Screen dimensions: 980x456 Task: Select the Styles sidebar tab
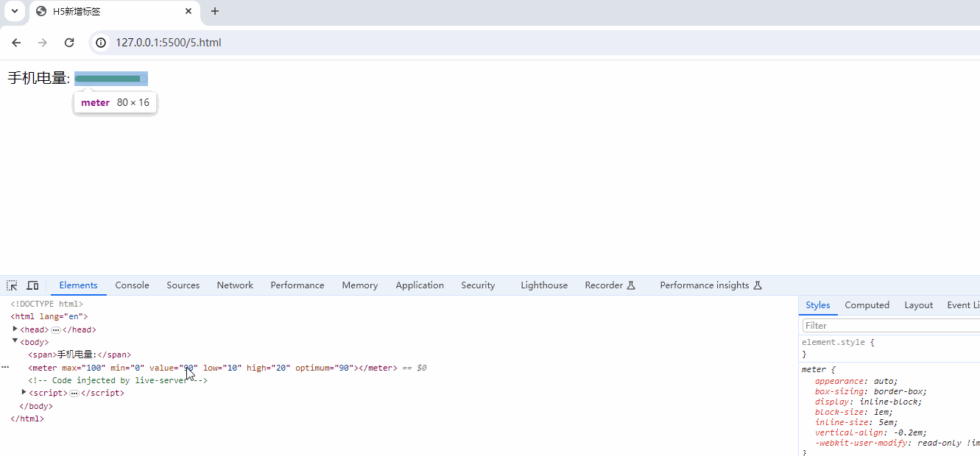click(817, 305)
